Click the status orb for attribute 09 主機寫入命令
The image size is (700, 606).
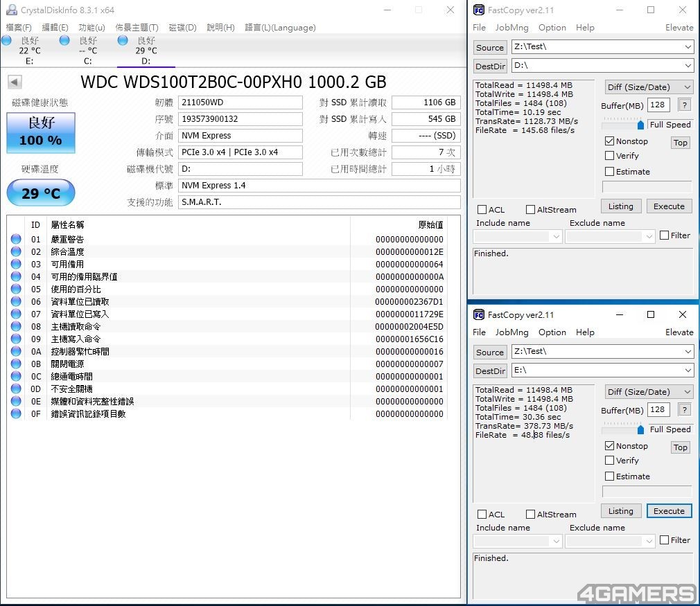pyautogui.click(x=16, y=339)
